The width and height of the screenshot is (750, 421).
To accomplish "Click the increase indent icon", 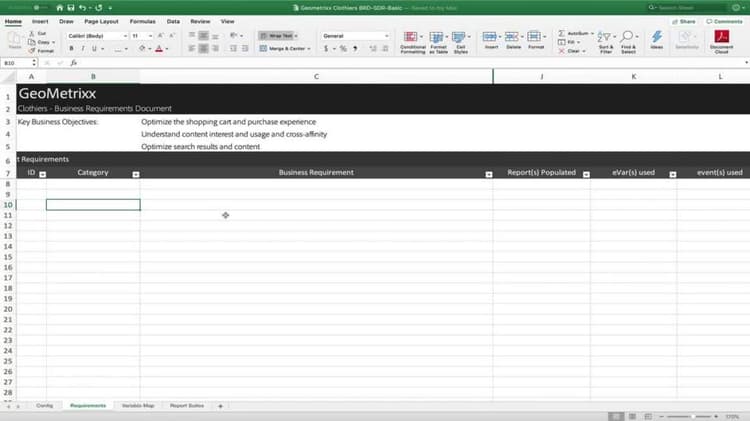I will point(245,48).
